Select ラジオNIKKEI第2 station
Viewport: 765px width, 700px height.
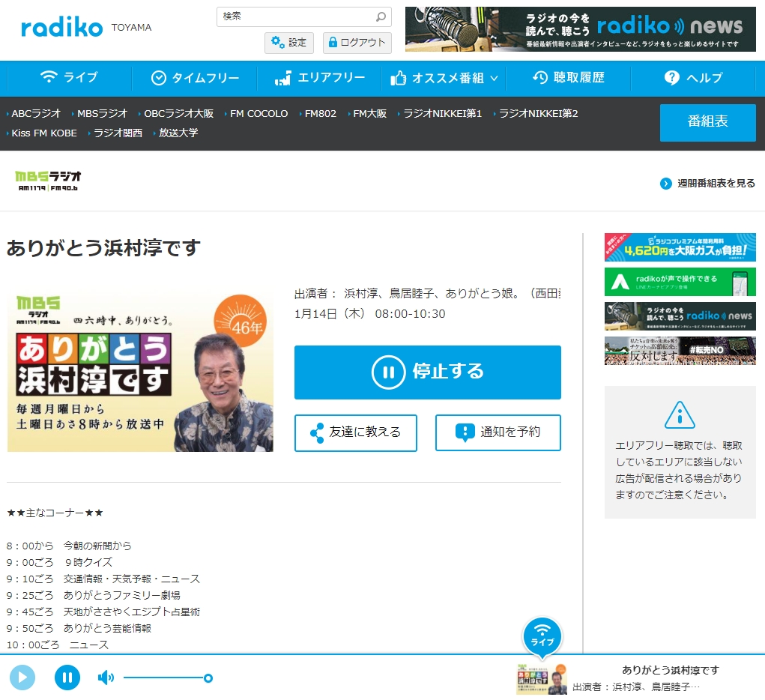click(x=538, y=113)
